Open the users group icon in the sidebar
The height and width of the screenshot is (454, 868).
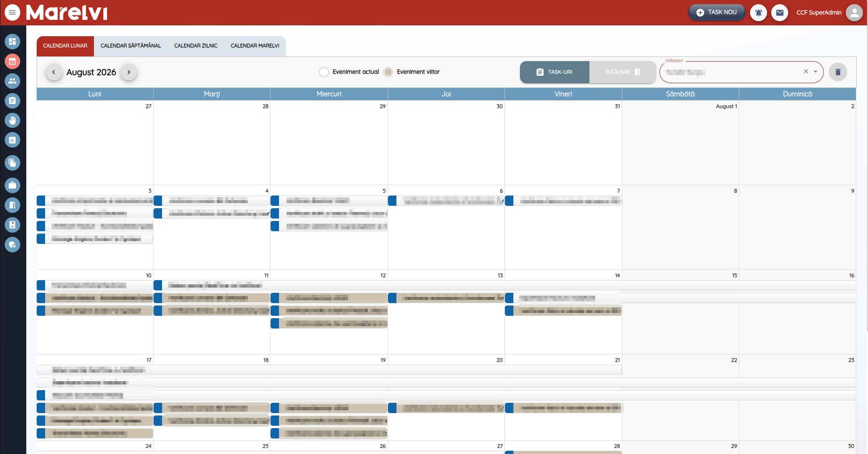tap(13, 81)
